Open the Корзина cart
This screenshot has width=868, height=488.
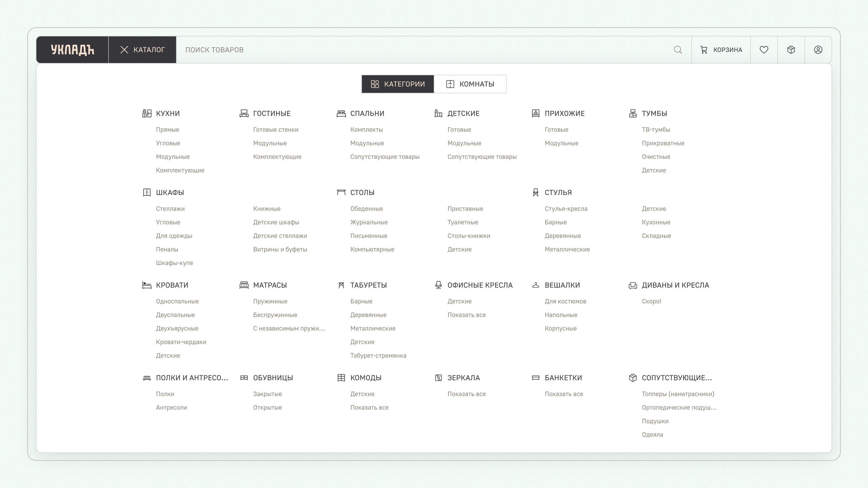click(x=721, y=50)
